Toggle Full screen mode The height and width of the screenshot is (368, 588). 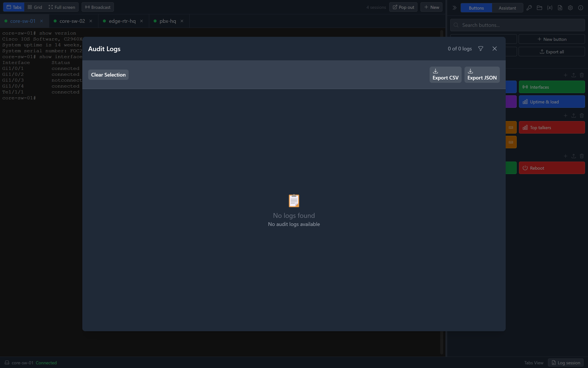coord(62,7)
